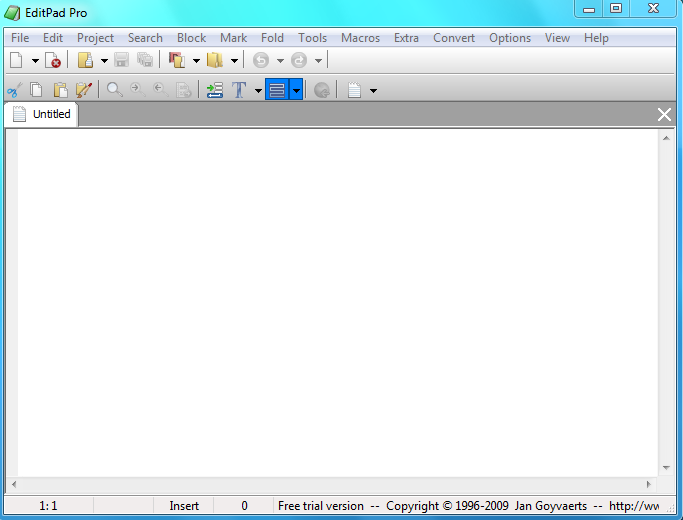This screenshot has width=683, height=520.
Task: Click the Cut scissors icon
Action: coord(14,90)
